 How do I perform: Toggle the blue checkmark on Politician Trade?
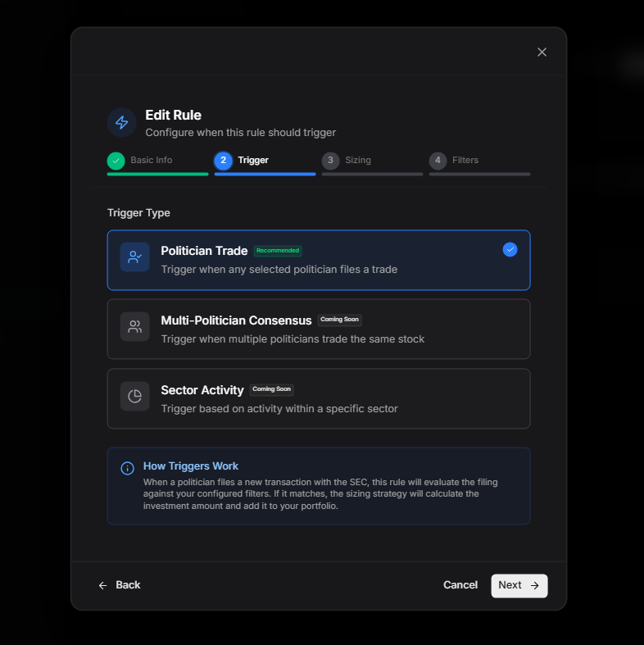(510, 249)
